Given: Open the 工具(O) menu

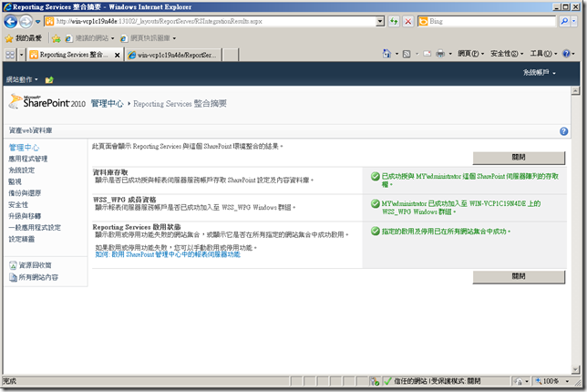Looking at the screenshot, I should 543,54.
